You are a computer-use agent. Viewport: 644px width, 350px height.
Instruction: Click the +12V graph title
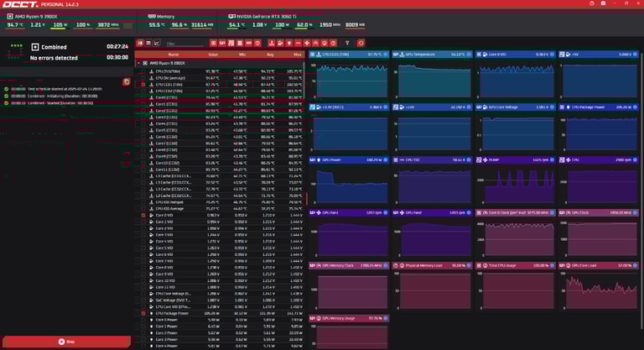(410, 107)
